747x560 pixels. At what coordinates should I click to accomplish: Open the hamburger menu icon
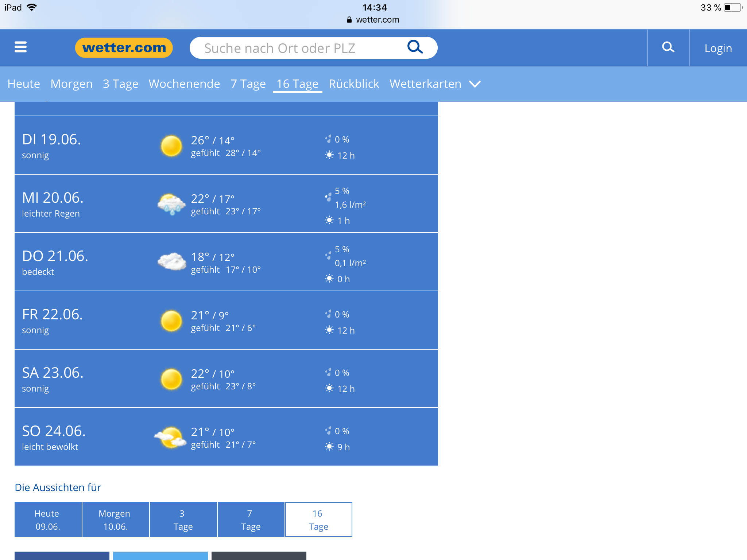click(x=20, y=47)
